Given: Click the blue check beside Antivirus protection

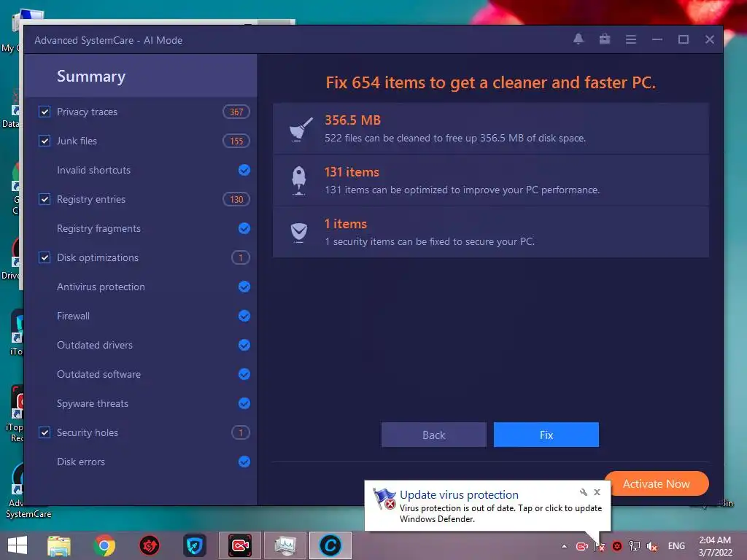Looking at the screenshot, I should (244, 287).
